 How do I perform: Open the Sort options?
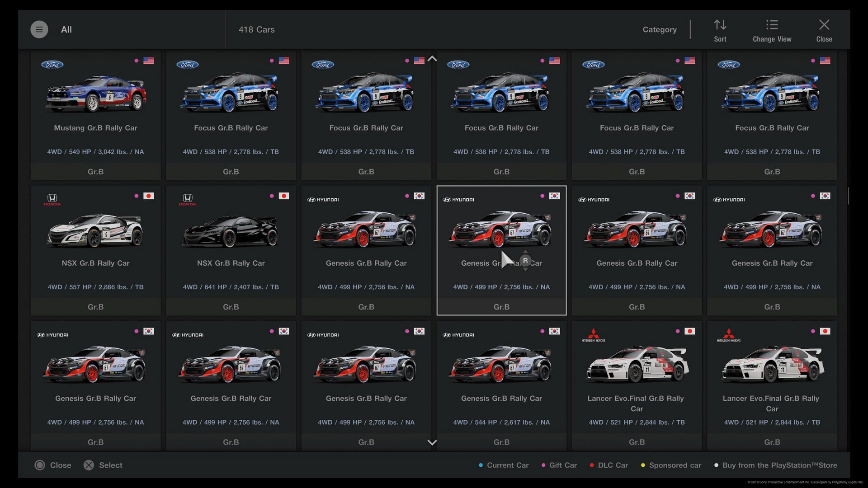(x=720, y=31)
